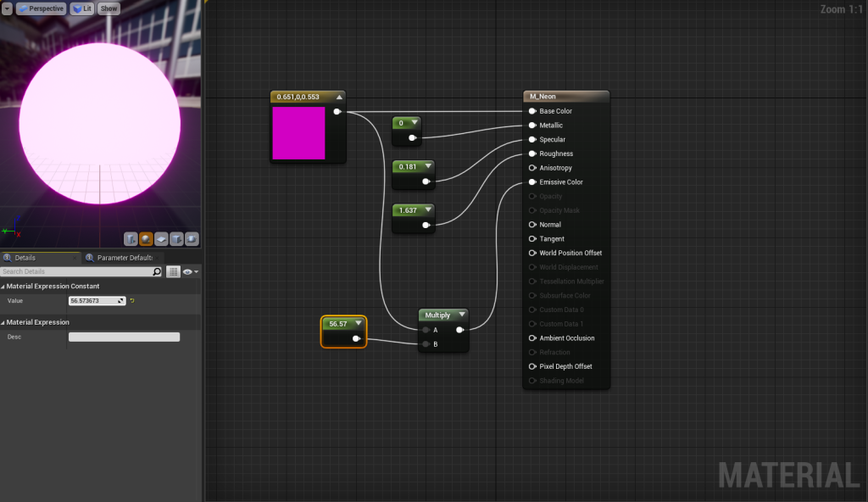This screenshot has height=502, width=868.
Task: Click the magenta color swatch node
Action: (298, 132)
